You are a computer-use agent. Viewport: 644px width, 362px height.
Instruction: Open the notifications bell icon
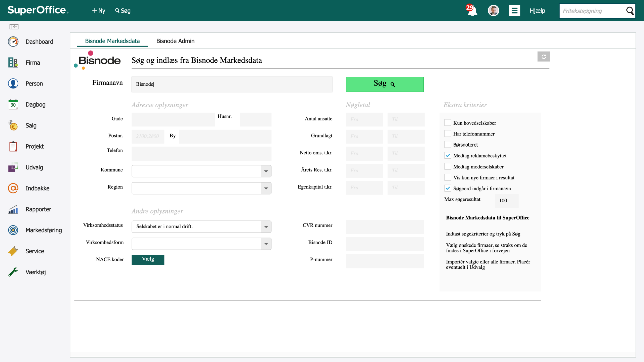[x=472, y=11]
